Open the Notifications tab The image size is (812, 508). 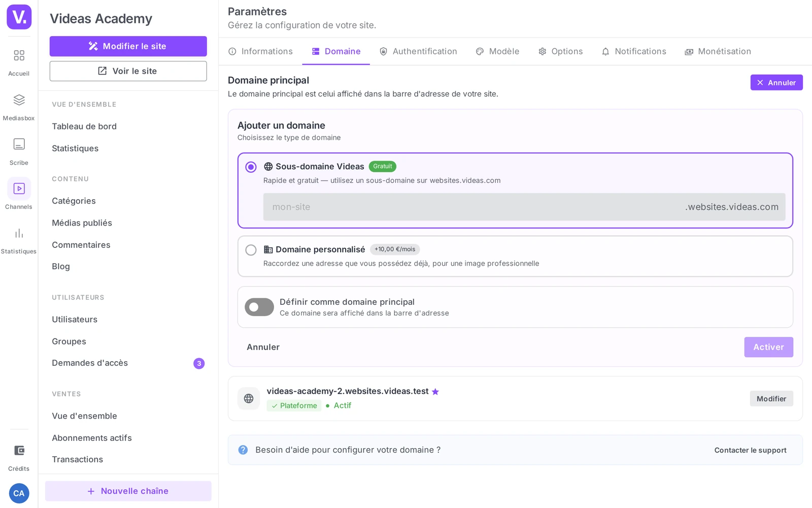[633, 51]
